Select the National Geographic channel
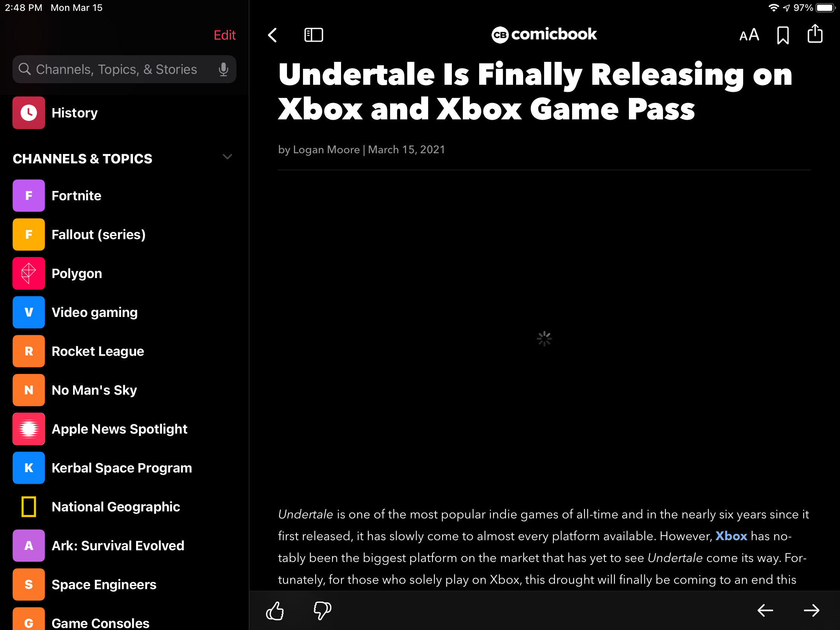 click(x=116, y=507)
